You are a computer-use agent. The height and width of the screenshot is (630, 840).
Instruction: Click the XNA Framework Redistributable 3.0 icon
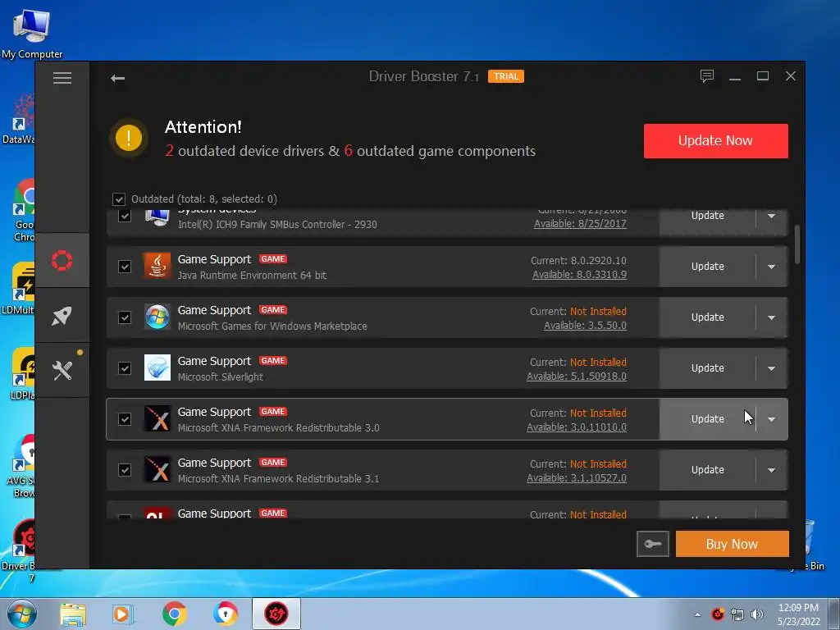(157, 419)
